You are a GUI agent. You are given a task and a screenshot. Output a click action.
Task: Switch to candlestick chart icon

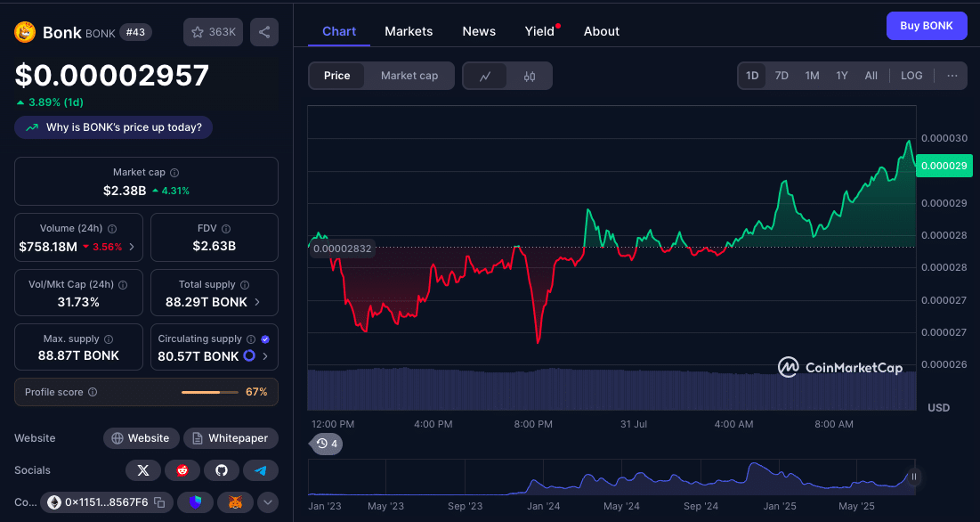tap(530, 77)
